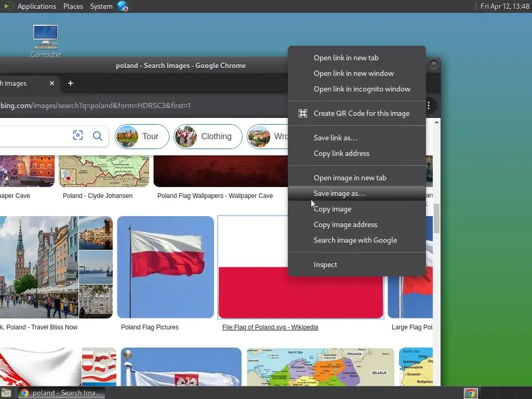This screenshot has height=399, width=532.
Task: Click the scrollbar up arrow
Action: [436, 122]
